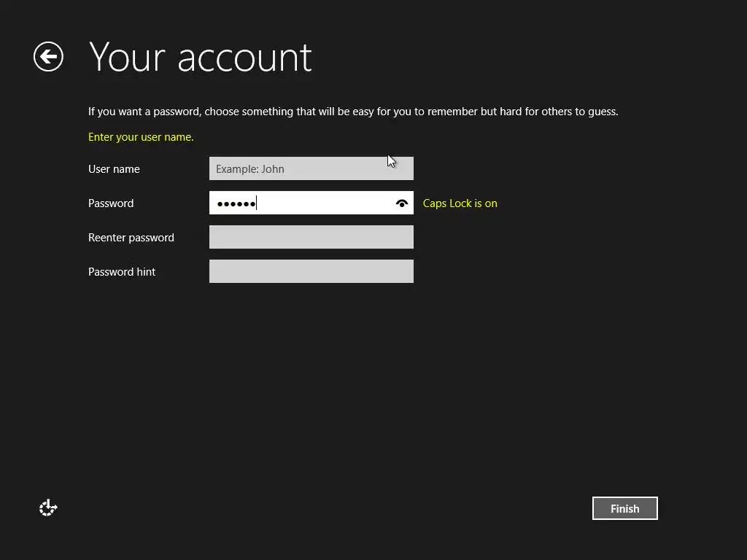The height and width of the screenshot is (560, 747).
Task: Click the blinking caret after password dots
Action: point(256,203)
